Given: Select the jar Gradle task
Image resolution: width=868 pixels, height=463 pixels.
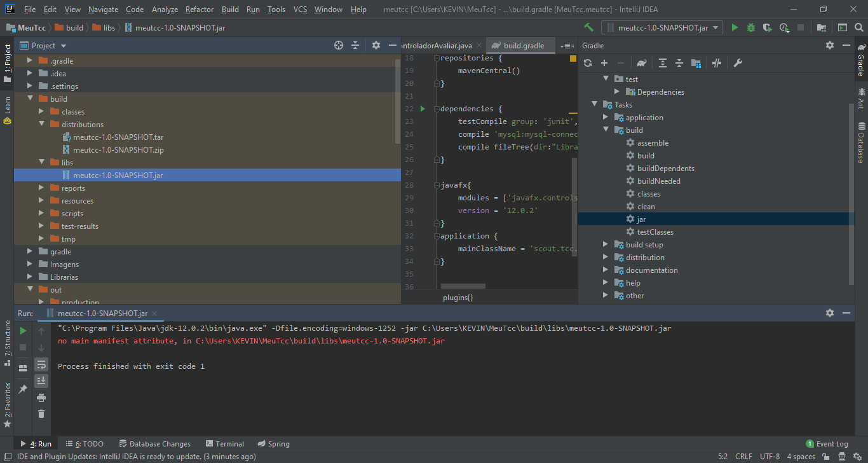Looking at the screenshot, I should coord(641,219).
